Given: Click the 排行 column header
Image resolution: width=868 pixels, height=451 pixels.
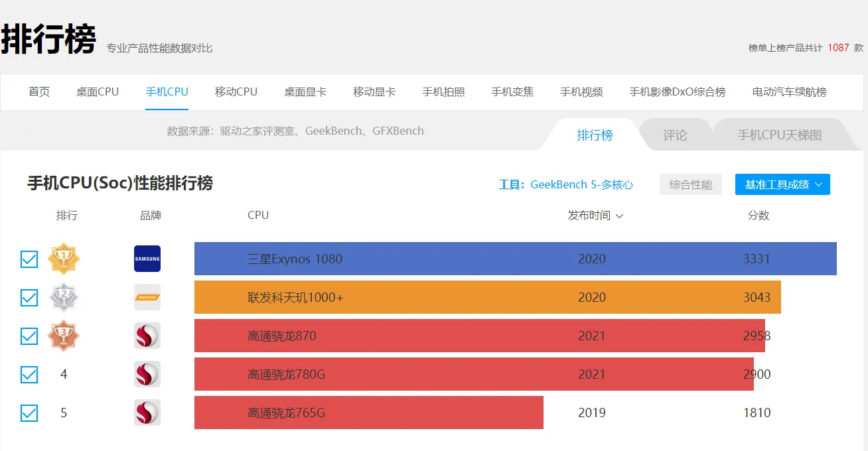Looking at the screenshot, I should (67, 216).
